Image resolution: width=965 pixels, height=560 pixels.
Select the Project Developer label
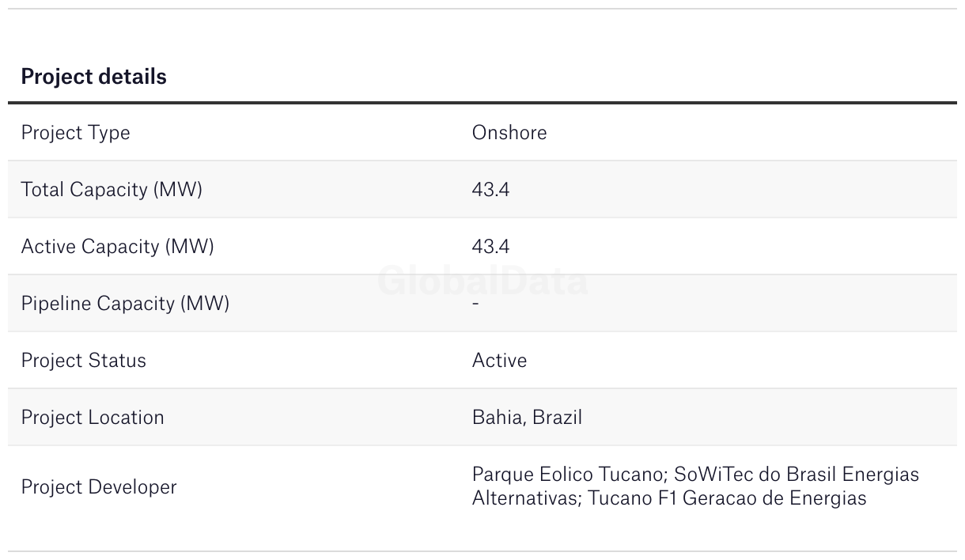point(99,487)
